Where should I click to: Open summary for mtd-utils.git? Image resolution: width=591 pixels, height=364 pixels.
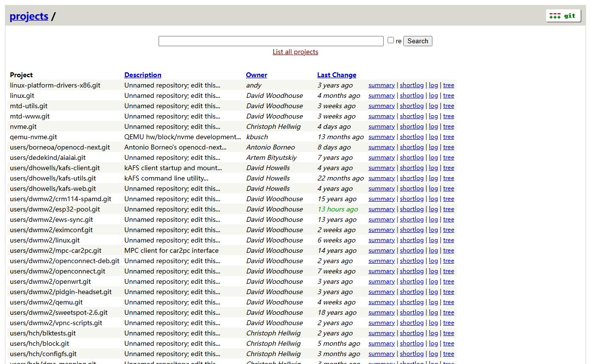(x=382, y=106)
